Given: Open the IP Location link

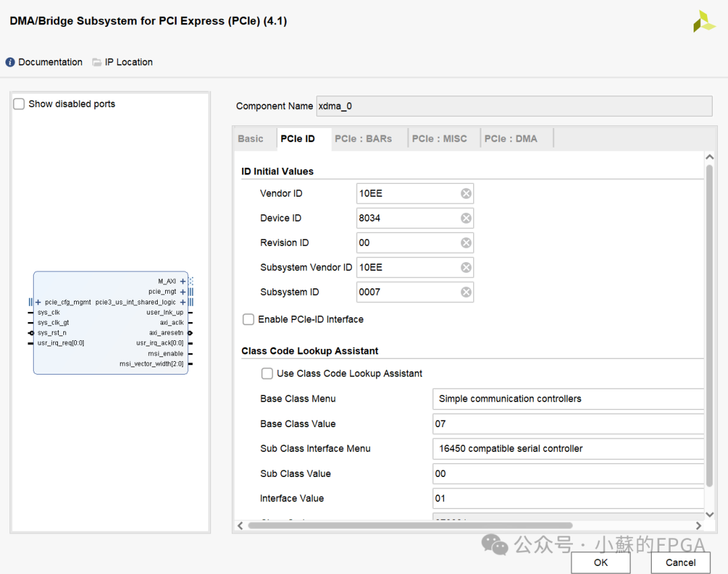Looking at the screenshot, I should 129,62.
